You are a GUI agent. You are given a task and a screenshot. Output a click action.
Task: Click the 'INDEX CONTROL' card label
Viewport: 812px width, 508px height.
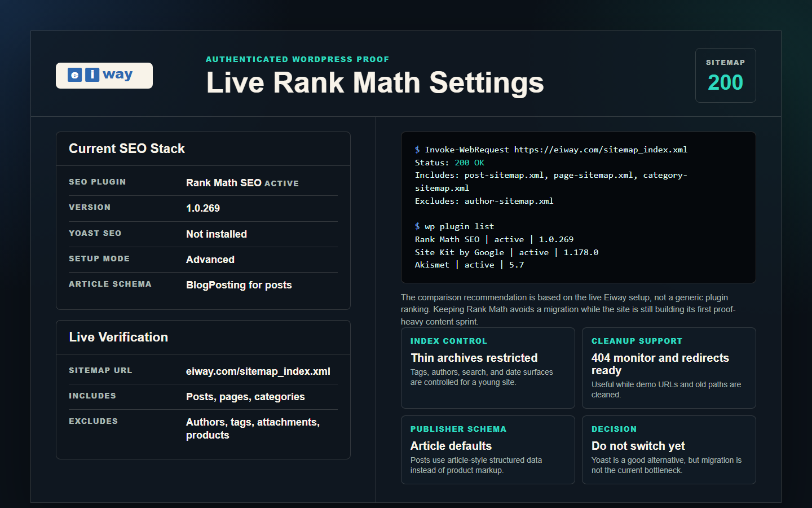(x=449, y=341)
